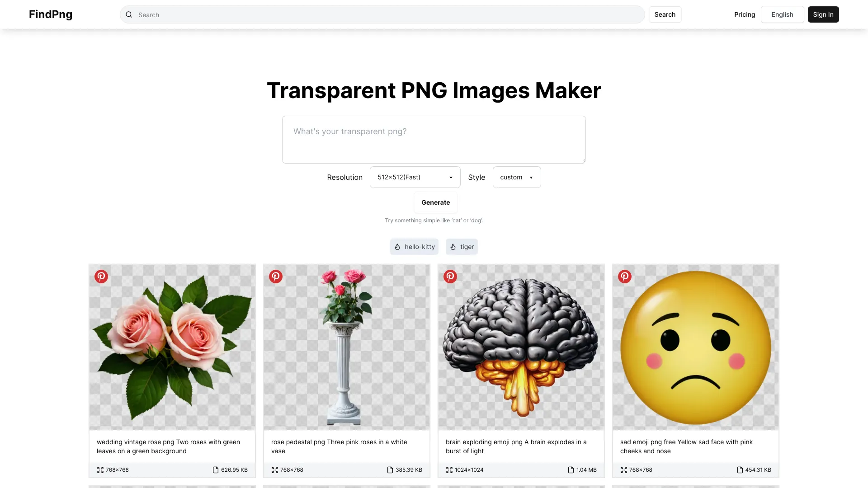This screenshot has width=868, height=488.
Task: Click the flame icon next to tiger
Action: pyautogui.click(x=453, y=247)
